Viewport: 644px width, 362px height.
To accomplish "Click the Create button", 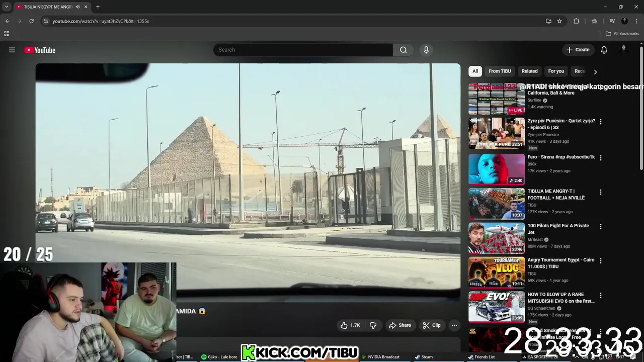I will tap(578, 50).
